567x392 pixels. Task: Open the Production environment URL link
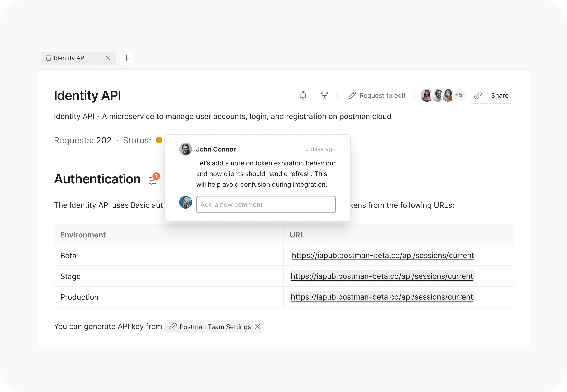coord(382,297)
